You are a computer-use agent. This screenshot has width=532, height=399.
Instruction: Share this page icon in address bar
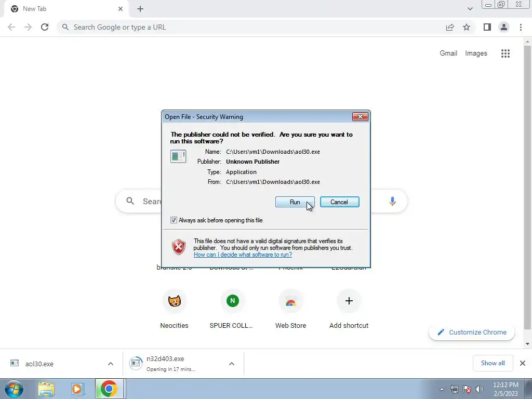point(450,27)
